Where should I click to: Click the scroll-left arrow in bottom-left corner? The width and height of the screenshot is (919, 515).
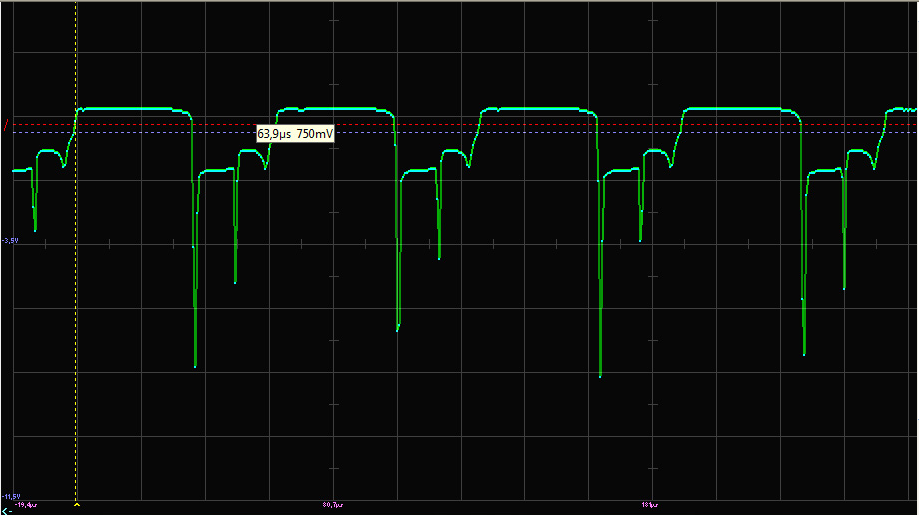click(x=7, y=510)
